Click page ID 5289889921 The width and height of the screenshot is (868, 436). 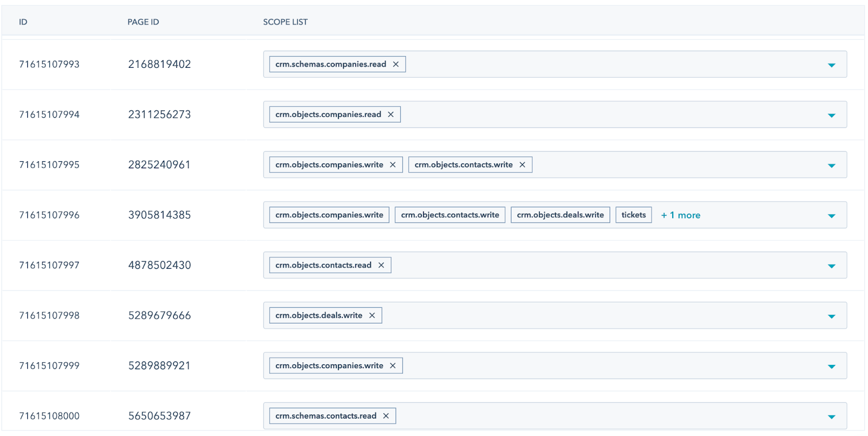[x=159, y=365]
